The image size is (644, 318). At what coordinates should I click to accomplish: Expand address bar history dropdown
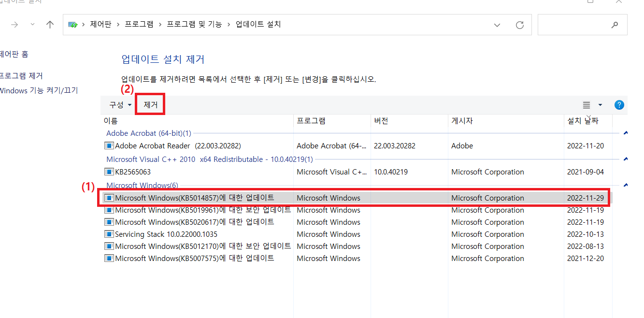pos(497,25)
